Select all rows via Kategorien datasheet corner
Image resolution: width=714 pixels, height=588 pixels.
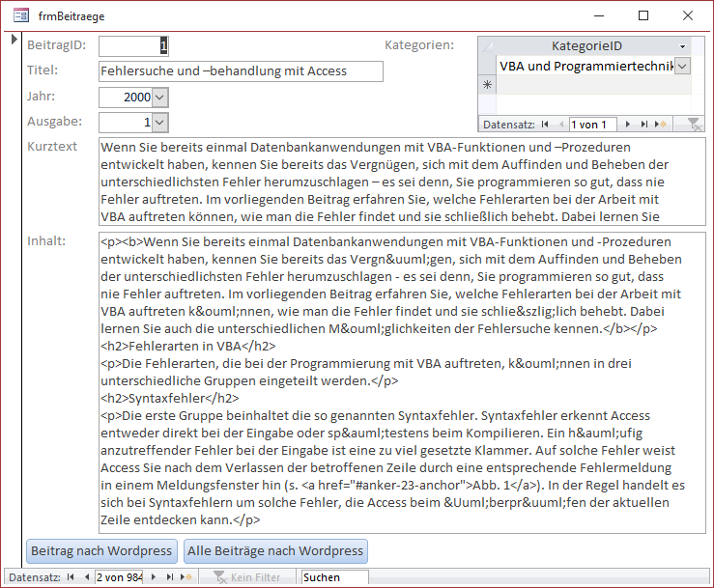(x=487, y=46)
